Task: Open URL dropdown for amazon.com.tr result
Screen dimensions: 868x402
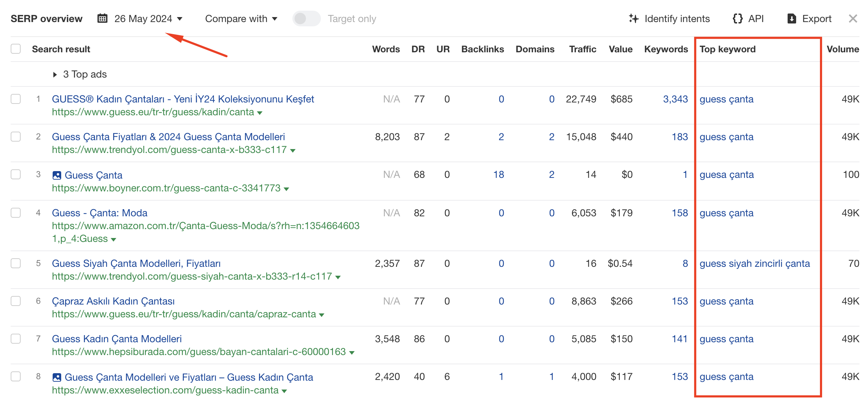Action: click(x=113, y=239)
